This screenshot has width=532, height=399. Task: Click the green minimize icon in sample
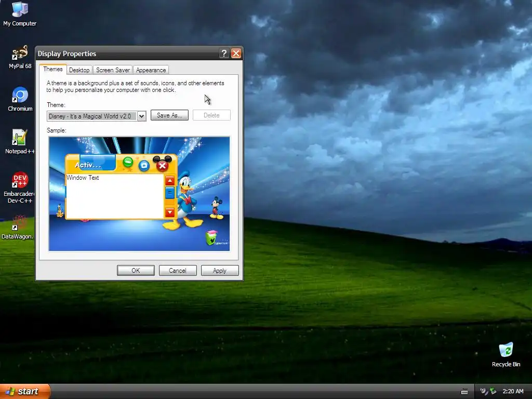[128, 162]
